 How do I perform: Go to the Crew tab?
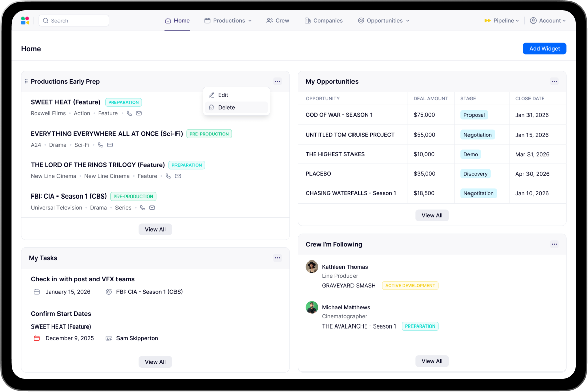pyautogui.click(x=278, y=21)
